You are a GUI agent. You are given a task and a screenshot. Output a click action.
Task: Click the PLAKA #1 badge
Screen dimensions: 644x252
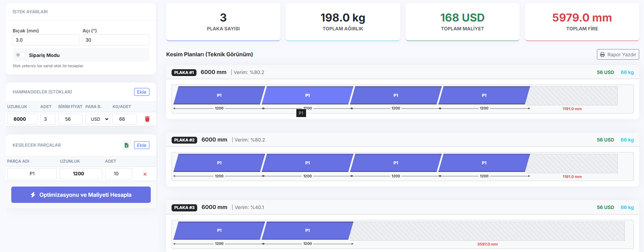[184, 72]
